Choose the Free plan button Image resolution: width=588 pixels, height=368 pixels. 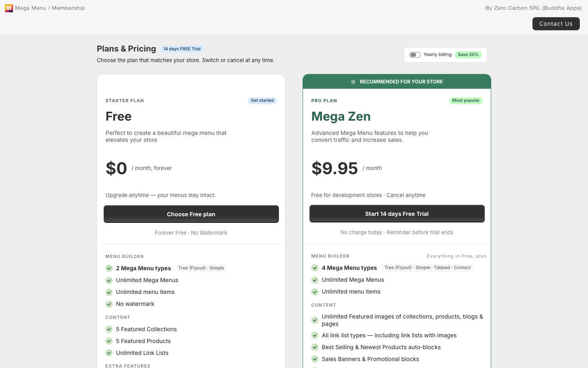click(x=191, y=214)
